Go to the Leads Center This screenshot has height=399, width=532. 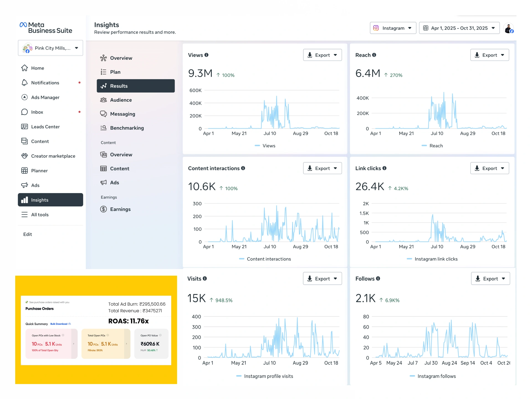45,127
